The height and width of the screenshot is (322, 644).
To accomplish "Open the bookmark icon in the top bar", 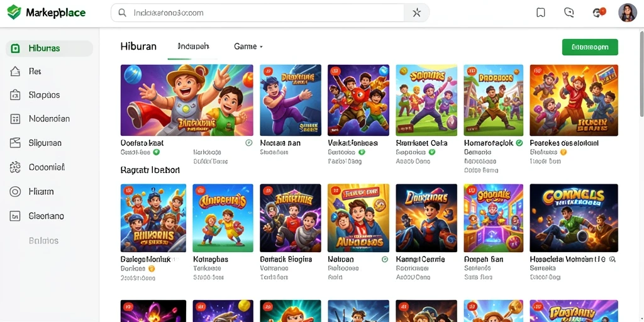I will pyautogui.click(x=541, y=13).
